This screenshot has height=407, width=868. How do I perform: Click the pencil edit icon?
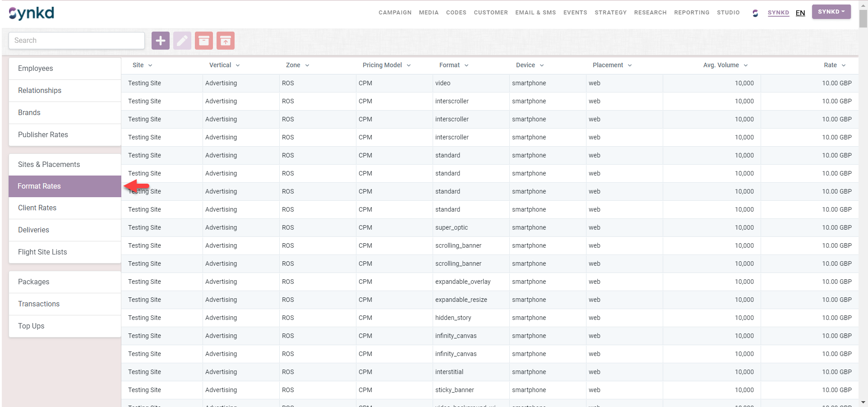click(182, 41)
